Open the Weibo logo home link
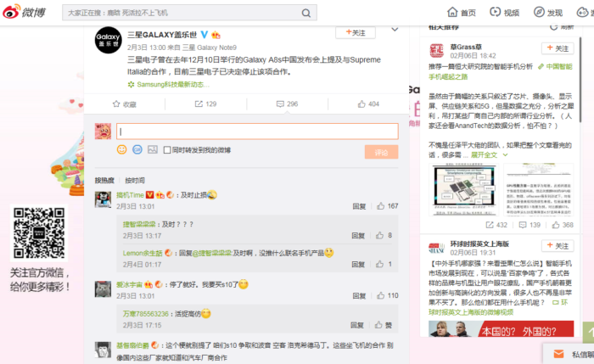Viewport: 594px width, 364px height. tap(24, 13)
